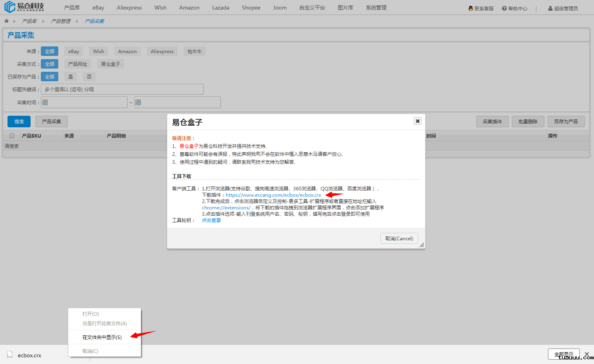Image resolution: width=594 pixels, height=364 pixels.
Task: Choose 在文件夹中显示 from context menu
Action: pyautogui.click(x=102, y=337)
